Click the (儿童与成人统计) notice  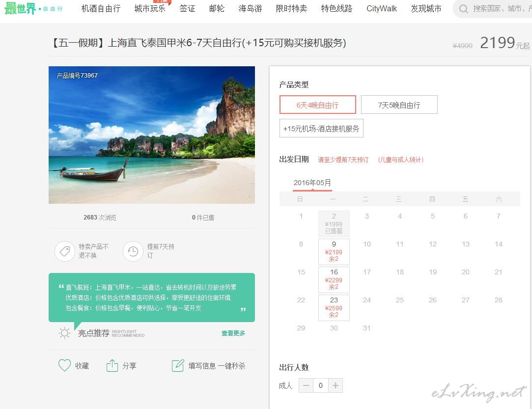pyautogui.click(x=401, y=160)
